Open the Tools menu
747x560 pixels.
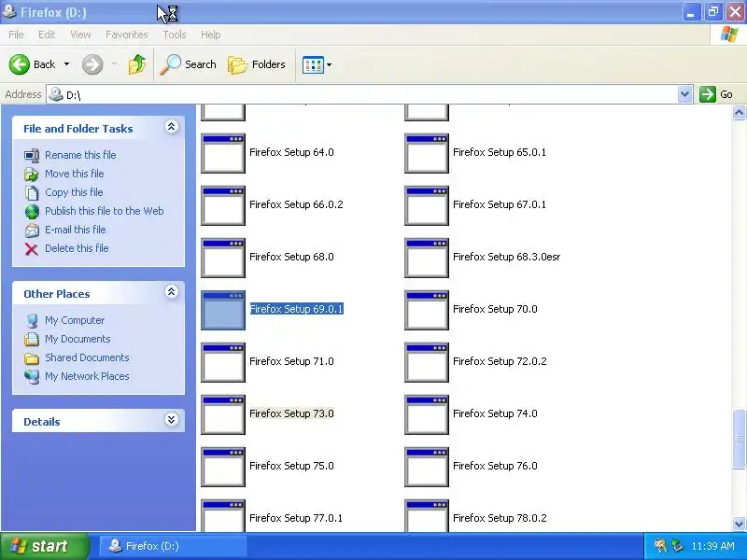click(175, 35)
